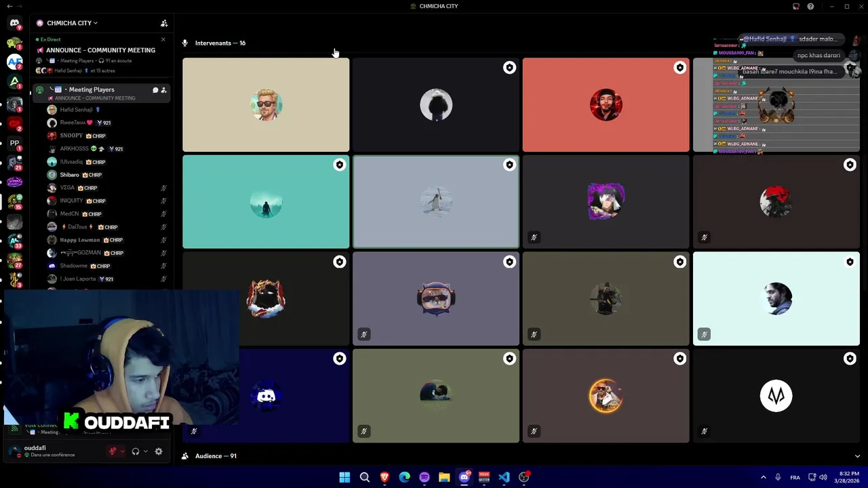Open the Inbox icon in title bar
The height and width of the screenshot is (488, 868).
click(x=796, y=6)
